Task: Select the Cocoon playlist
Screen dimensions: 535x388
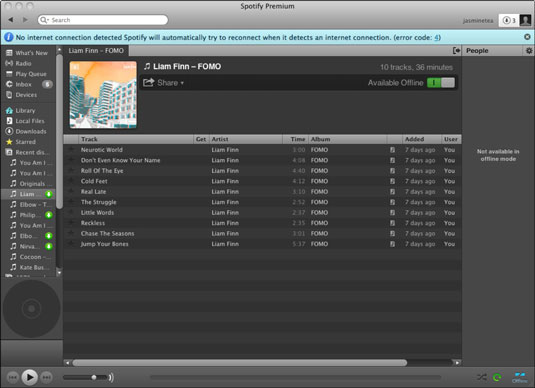Action: [x=30, y=257]
